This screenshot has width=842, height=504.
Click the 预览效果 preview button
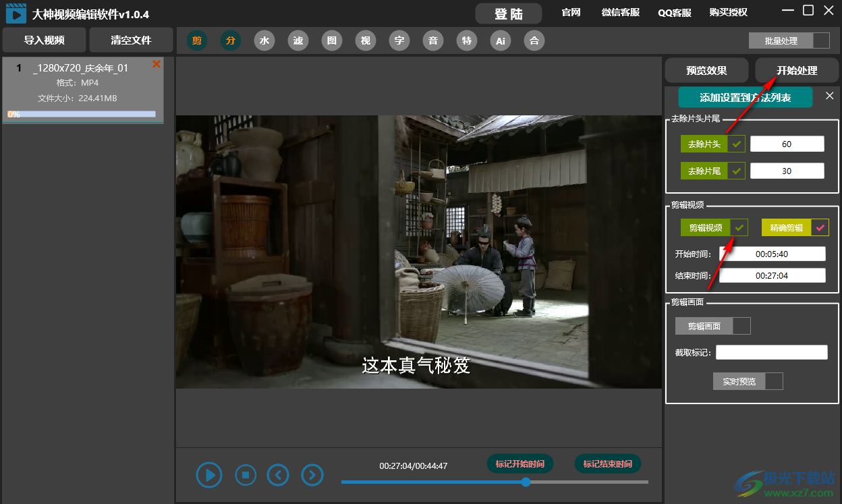tap(706, 70)
